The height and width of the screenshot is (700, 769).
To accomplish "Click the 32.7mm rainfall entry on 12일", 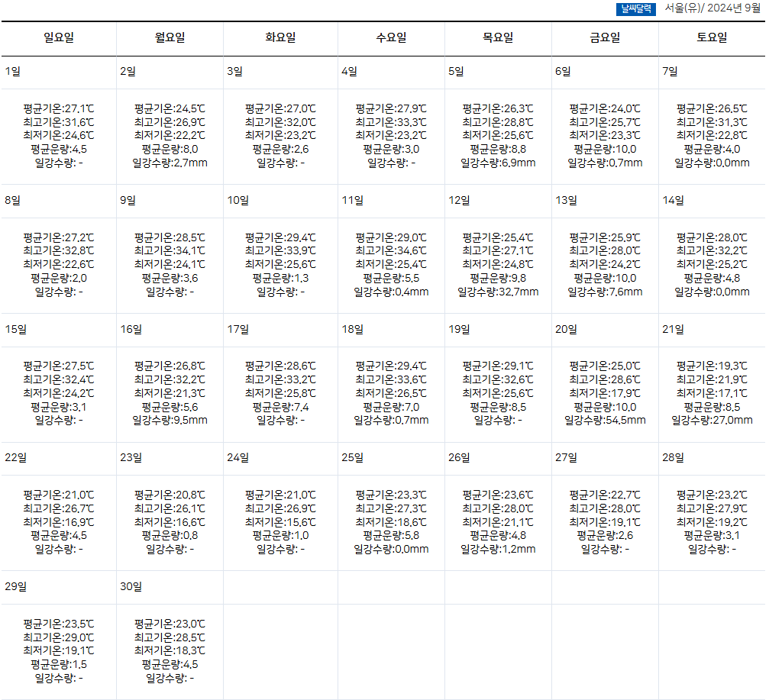I will click(498, 292).
